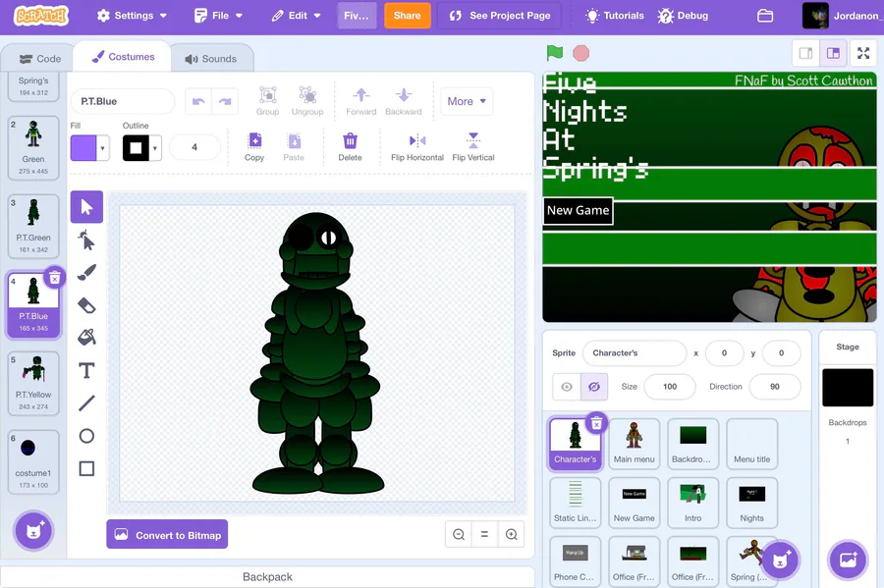Send selection Backward a layer
The height and width of the screenshot is (588, 884).
click(x=403, y=101)
